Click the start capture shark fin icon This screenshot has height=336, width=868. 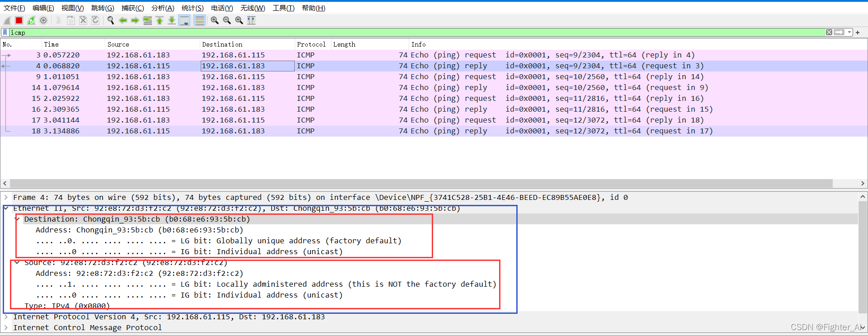[x=7, y=20]
